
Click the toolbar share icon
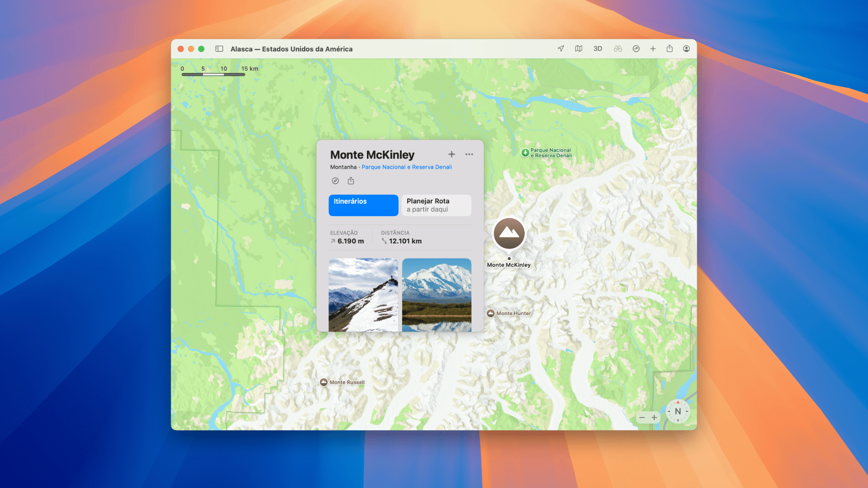670,49
